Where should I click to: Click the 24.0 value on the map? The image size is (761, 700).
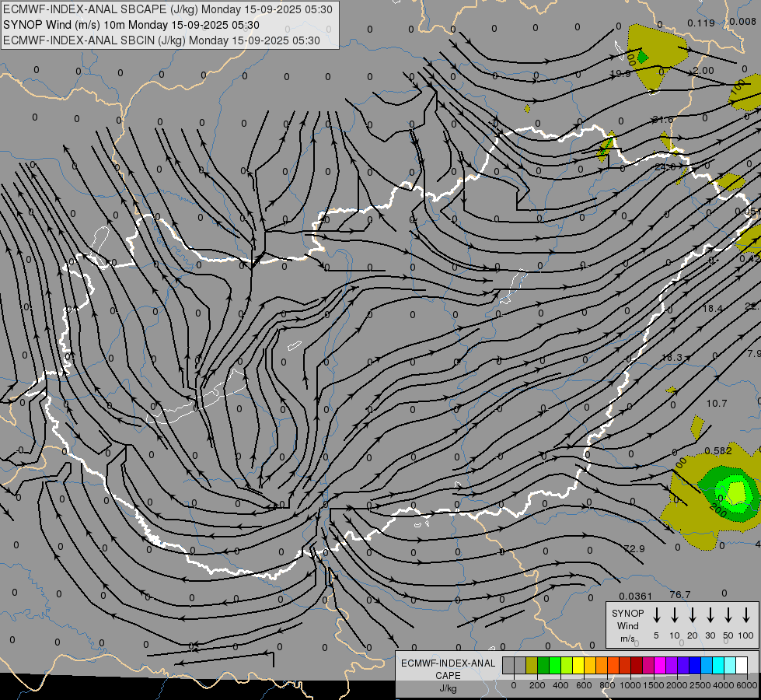pyautogui.click(x=665, y=166)
